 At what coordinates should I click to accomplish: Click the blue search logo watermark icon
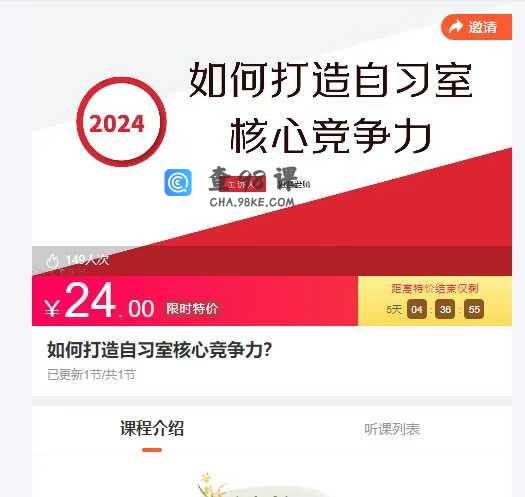point(178,183)
